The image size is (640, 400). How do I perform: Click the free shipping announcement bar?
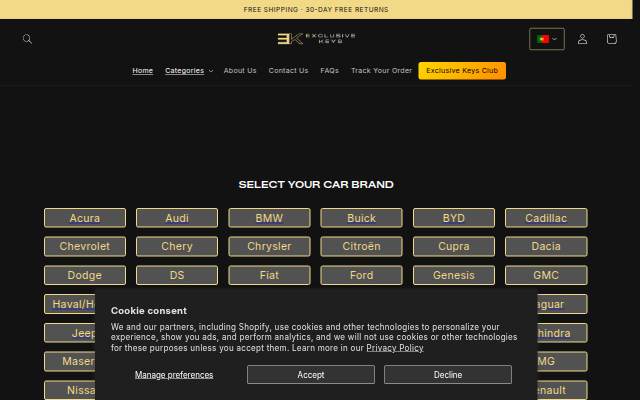316,9
